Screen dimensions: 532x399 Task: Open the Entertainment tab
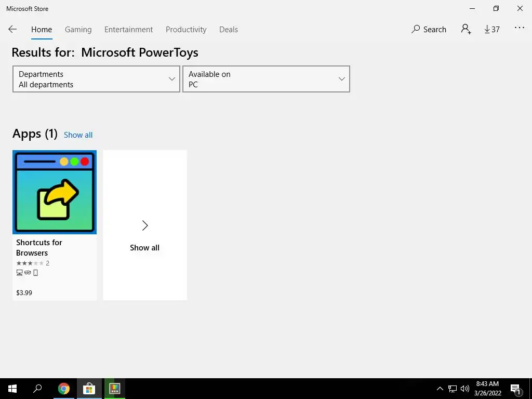click(x=129, y=30)
